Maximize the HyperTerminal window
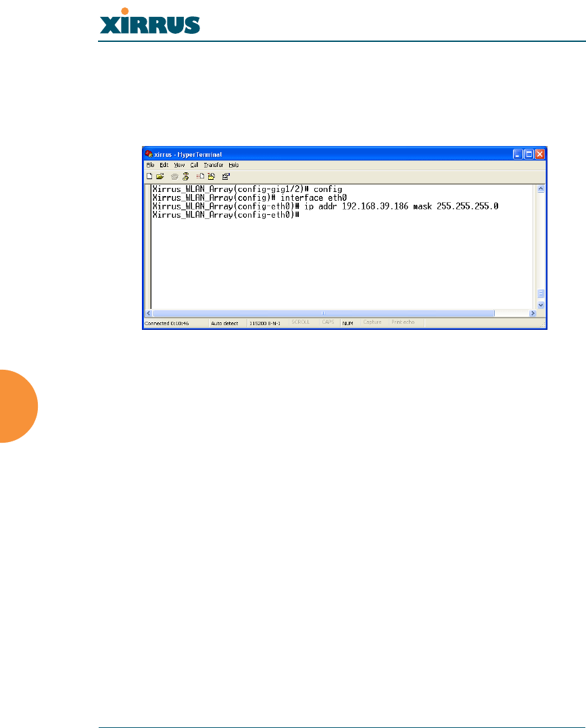 click(529, 154)
